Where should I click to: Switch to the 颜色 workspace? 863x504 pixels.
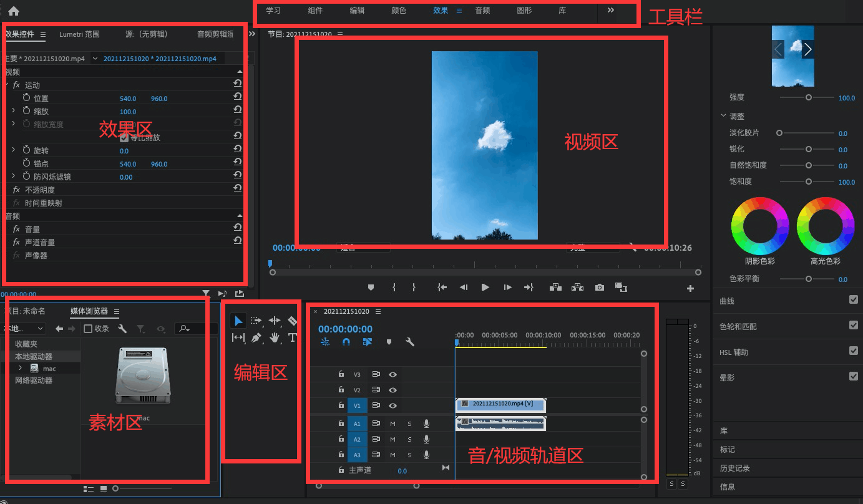pyautogui.click(x=399, y=11)
